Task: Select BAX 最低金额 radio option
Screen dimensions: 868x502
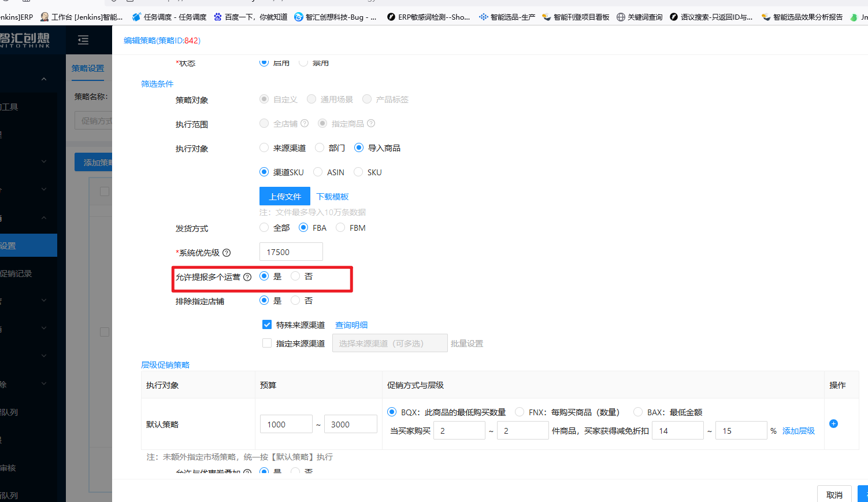Action: click(638, 412)
